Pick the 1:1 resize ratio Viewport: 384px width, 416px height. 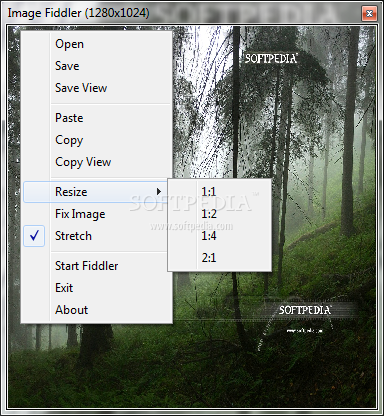[220, 192]
